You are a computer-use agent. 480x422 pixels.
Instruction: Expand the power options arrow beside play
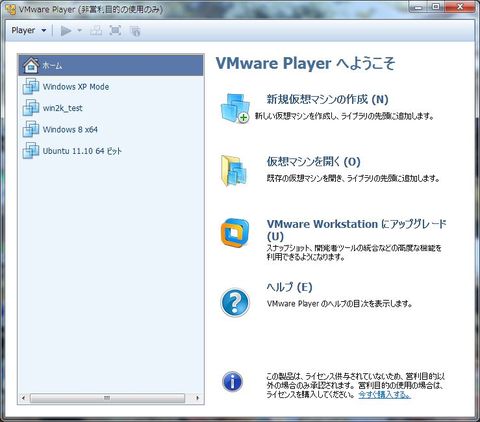point(79,31)
